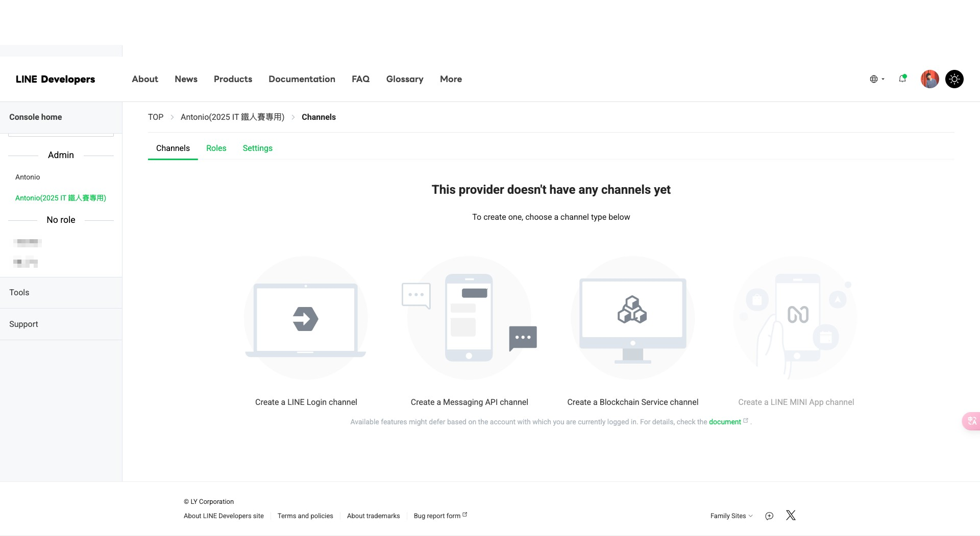Screen dimensions: 980x536
Task: Open the News menu item
Action: [x=186, y=79]
